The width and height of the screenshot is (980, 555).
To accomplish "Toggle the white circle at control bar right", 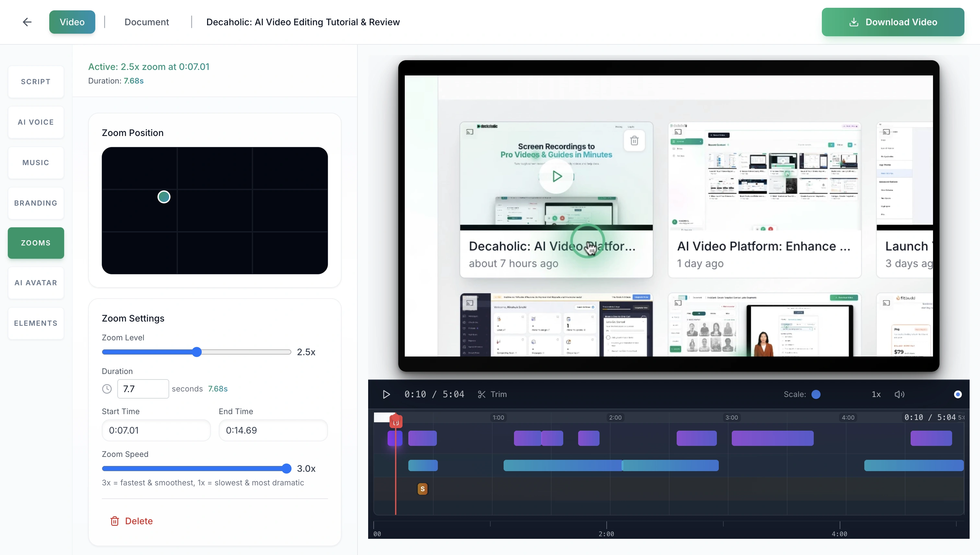I will click(x=958, y=394).
